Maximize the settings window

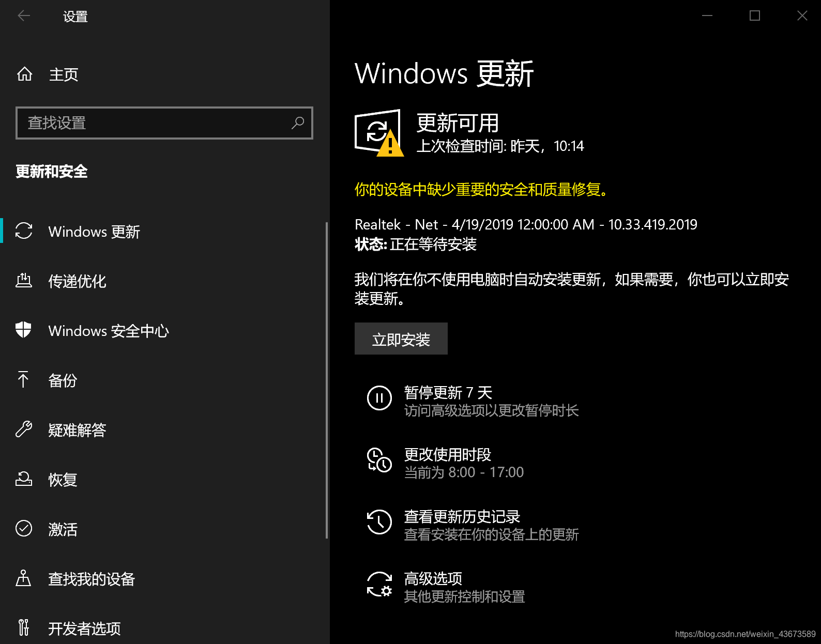(755, 16)
